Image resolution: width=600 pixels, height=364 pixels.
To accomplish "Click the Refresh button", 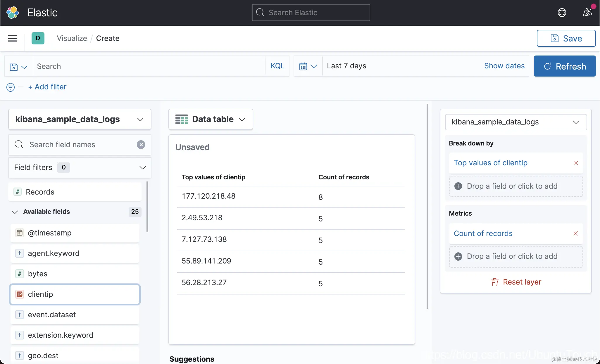I will pos(565,66).
